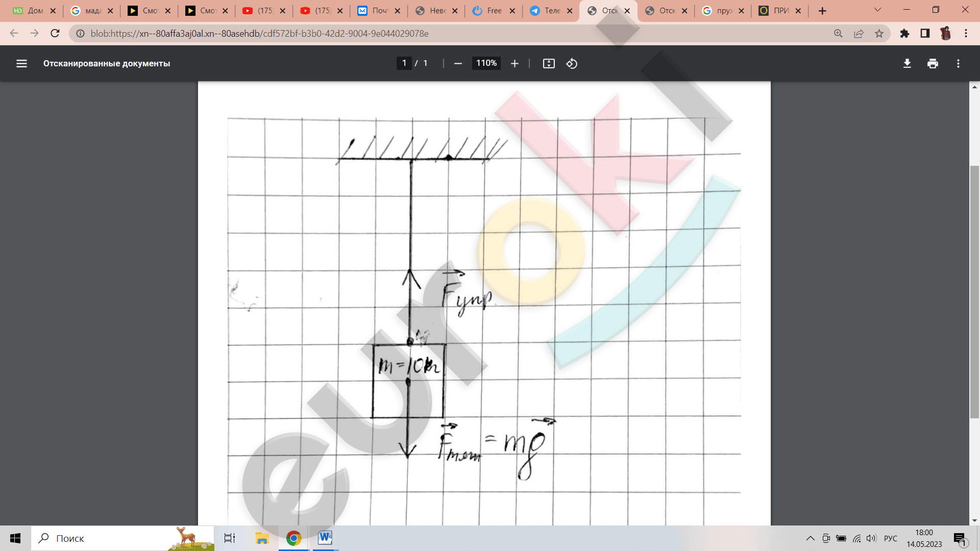Image resolution: width=980 pixels, height=551 pixels.
Task: Rotate the document counterclockwise
Action: pyautogui.click(x=572, y=63)
